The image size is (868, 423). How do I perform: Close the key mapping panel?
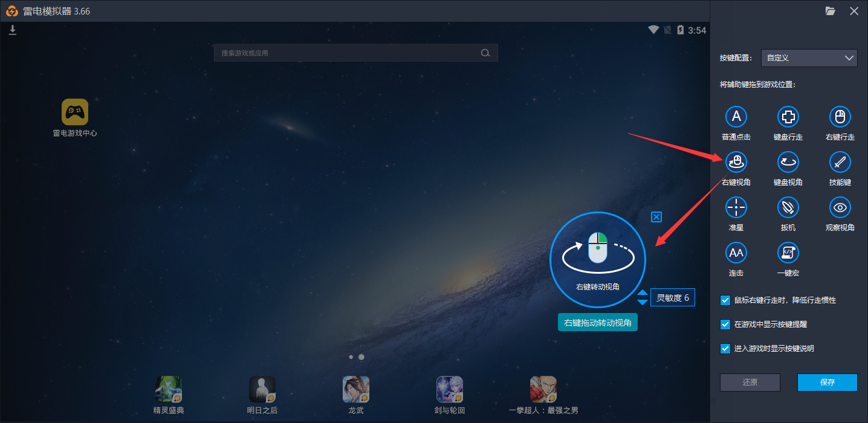[854, 11]
